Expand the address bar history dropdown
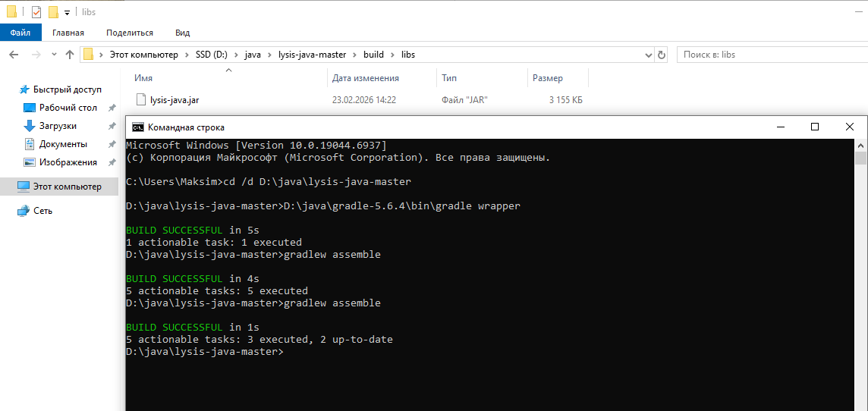The image size is (868, 411). tap(648, 55)
